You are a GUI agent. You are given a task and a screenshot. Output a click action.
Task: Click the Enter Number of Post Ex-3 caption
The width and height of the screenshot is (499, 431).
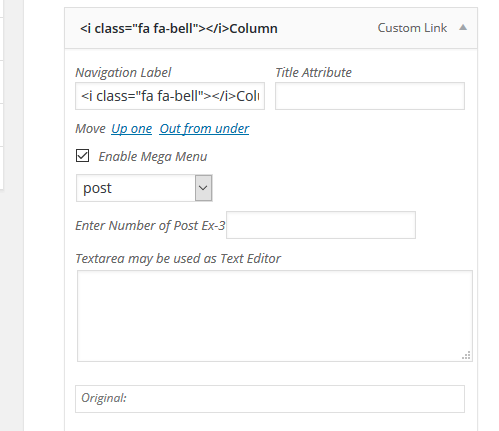[x=150, y=226]
